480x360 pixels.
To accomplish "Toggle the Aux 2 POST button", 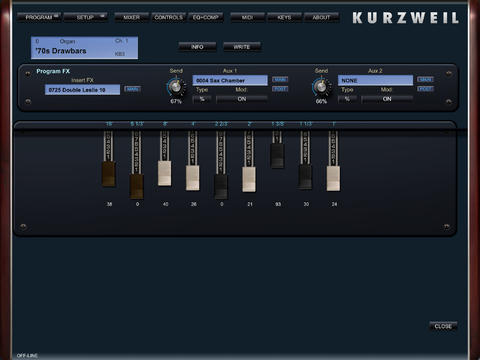I will [x=425, y=89].
